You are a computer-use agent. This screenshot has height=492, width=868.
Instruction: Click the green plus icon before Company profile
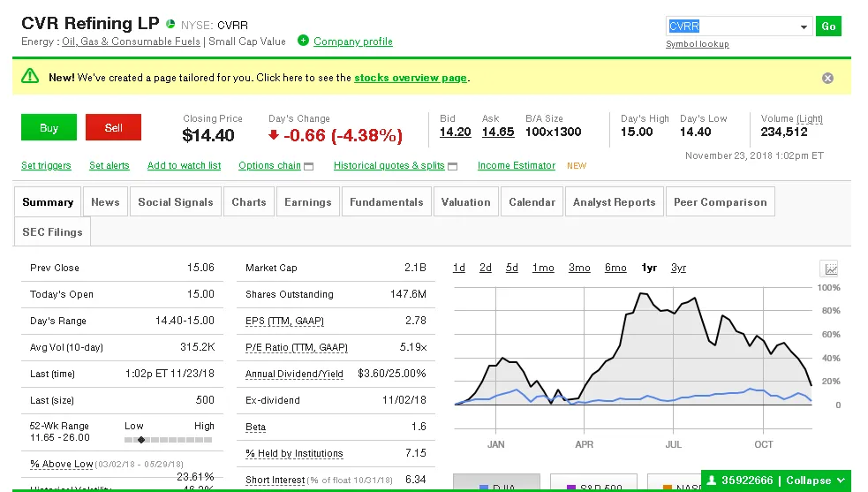point(303,41)
